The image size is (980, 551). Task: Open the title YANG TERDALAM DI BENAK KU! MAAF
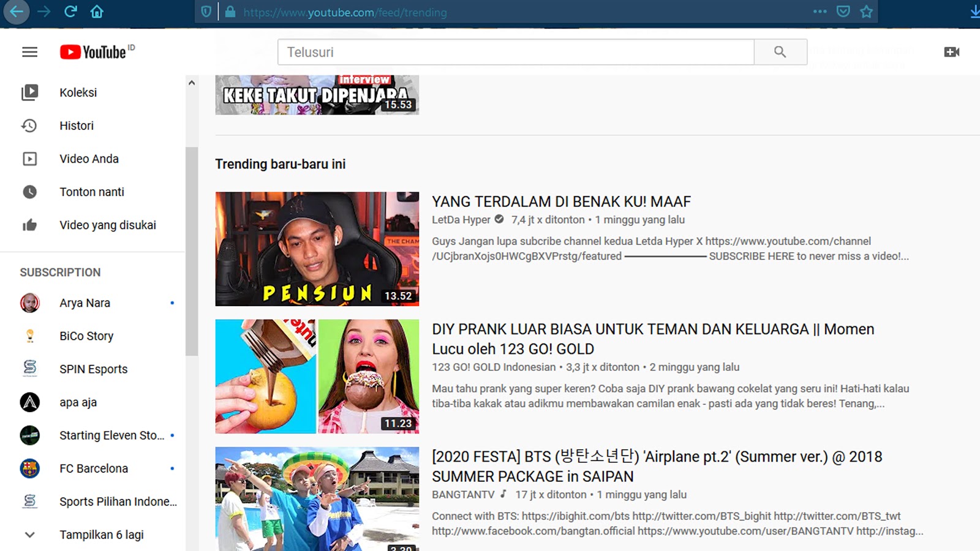pos(561,201)
